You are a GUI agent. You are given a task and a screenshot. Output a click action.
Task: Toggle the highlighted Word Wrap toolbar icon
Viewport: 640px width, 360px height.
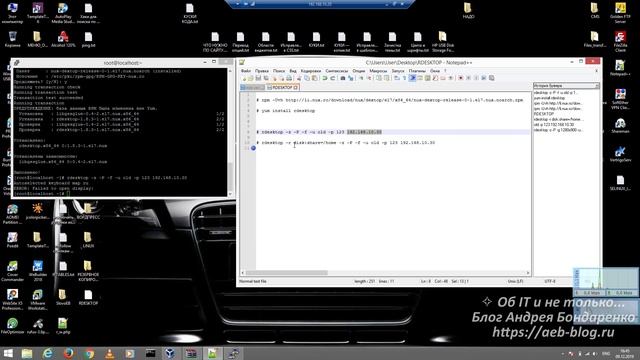(412, 78)
